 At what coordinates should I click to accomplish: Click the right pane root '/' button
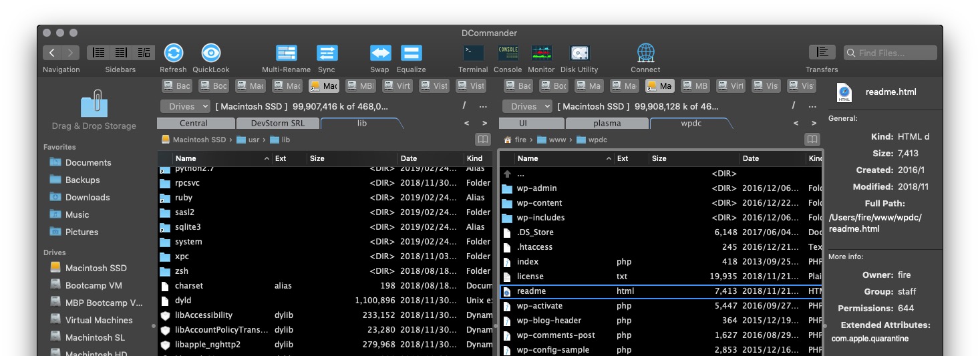(794, 106)
